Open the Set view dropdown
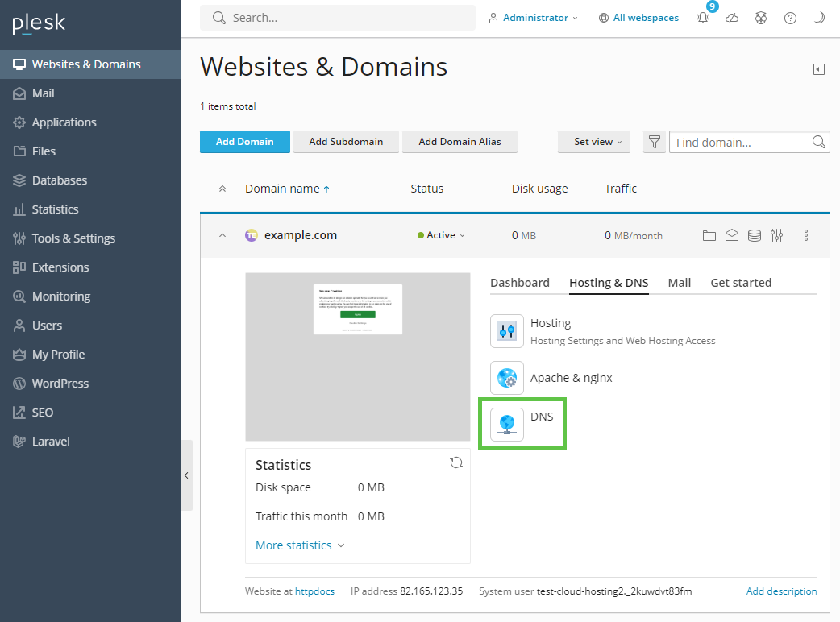 coord(597,142)
